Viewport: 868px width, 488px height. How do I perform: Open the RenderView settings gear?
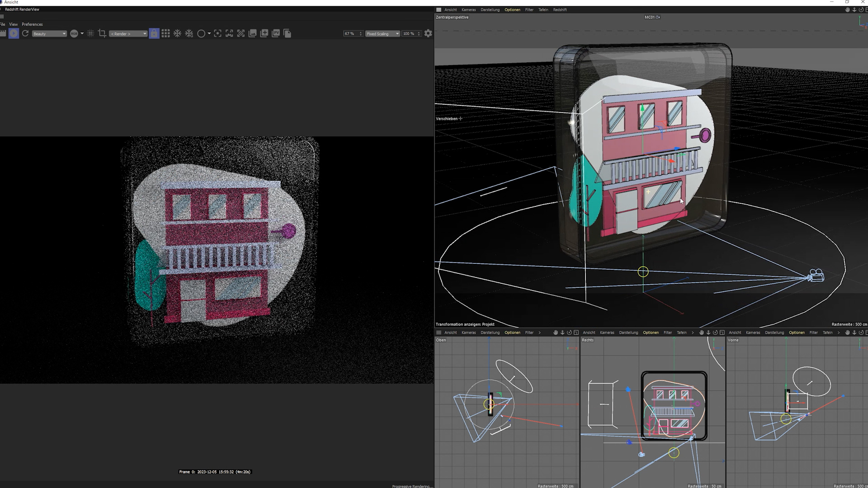428,33
